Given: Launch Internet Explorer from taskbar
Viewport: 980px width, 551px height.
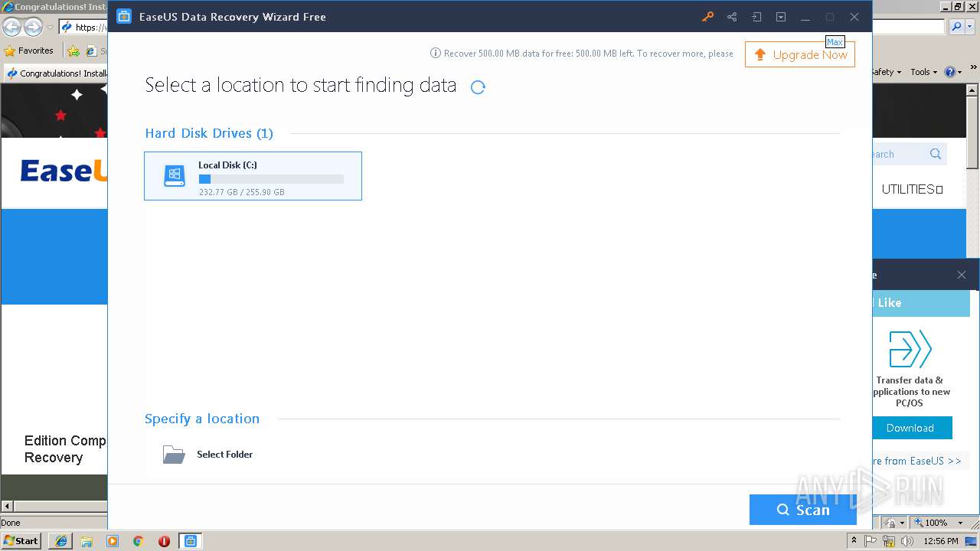Looking at the screenshot, I should coord(61,541).
